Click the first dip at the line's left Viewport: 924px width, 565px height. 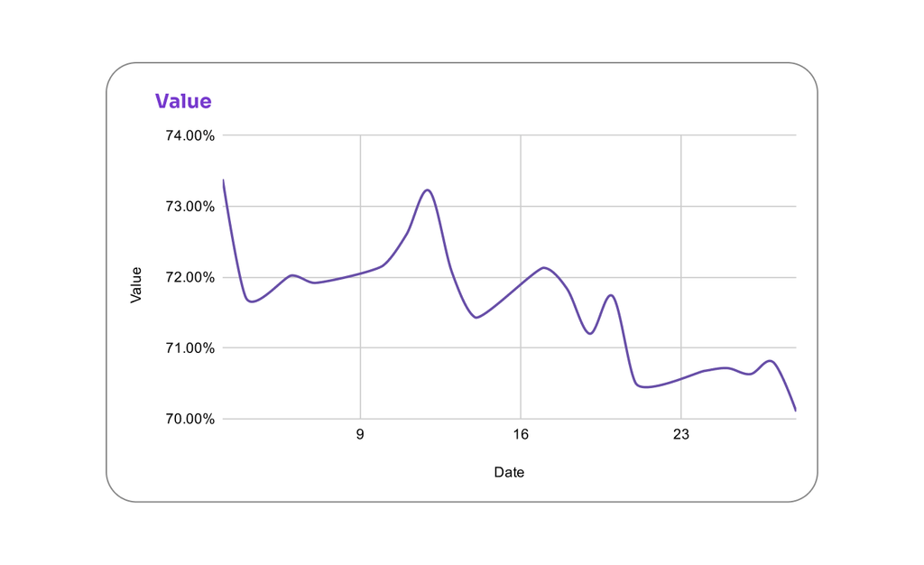pos(252,301)
